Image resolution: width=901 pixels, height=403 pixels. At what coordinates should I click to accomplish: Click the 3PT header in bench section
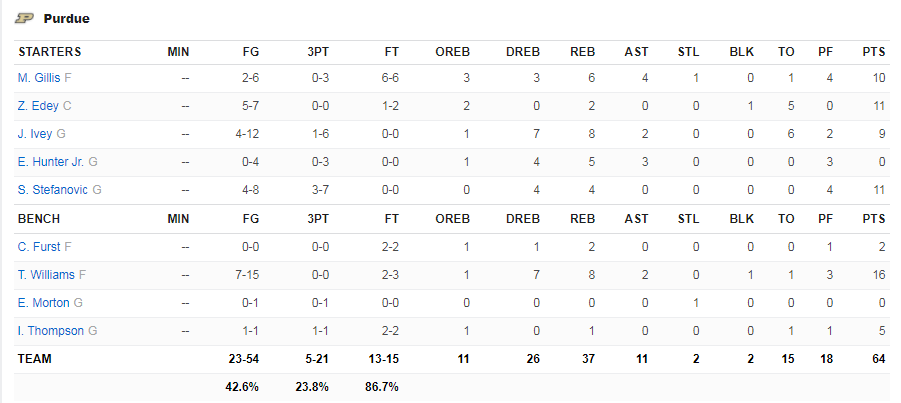[x=318, y=219]
